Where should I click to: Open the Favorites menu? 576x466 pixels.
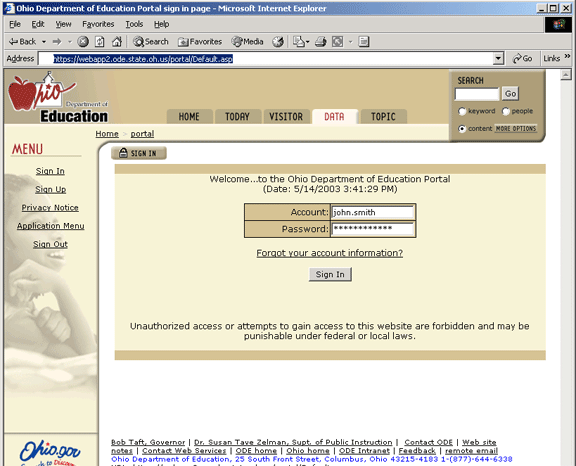click(x=98, y=24)
